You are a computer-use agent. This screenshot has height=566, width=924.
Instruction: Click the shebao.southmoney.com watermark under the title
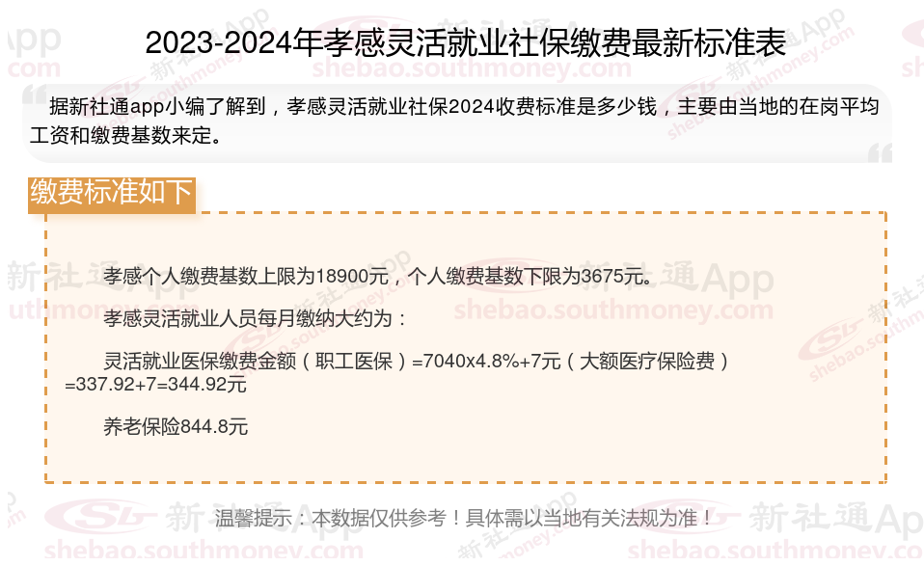tap(472, 67)
